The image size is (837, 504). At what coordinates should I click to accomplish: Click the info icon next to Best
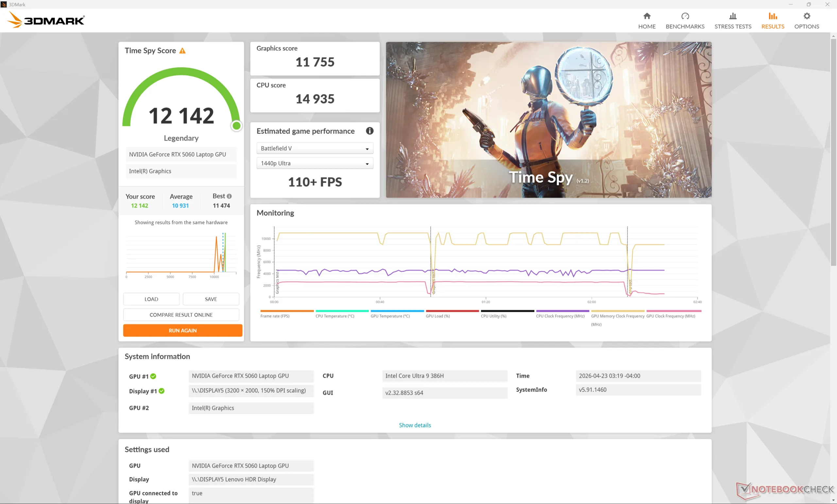[x=229, y=196]
